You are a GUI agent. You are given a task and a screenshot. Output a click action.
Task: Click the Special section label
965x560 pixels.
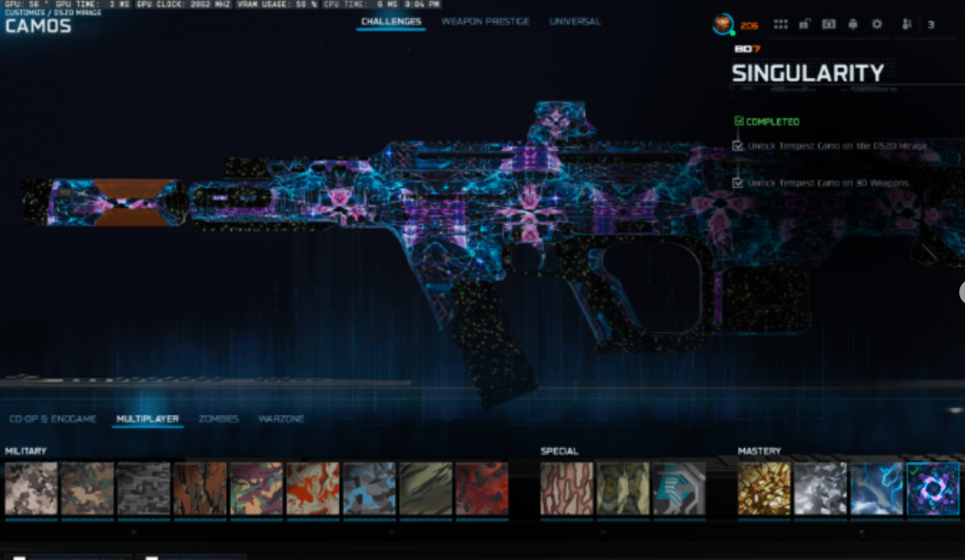(559, 451)
